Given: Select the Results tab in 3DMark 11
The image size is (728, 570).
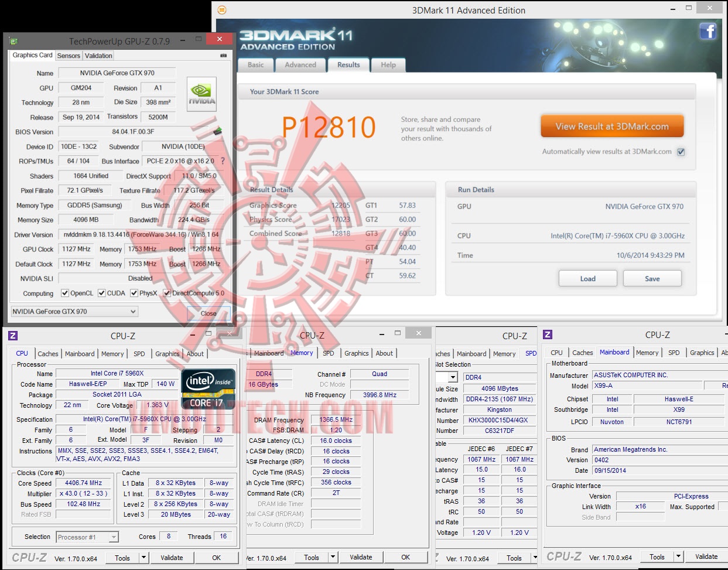Looking at the screenshot, I should coord(348,64).
